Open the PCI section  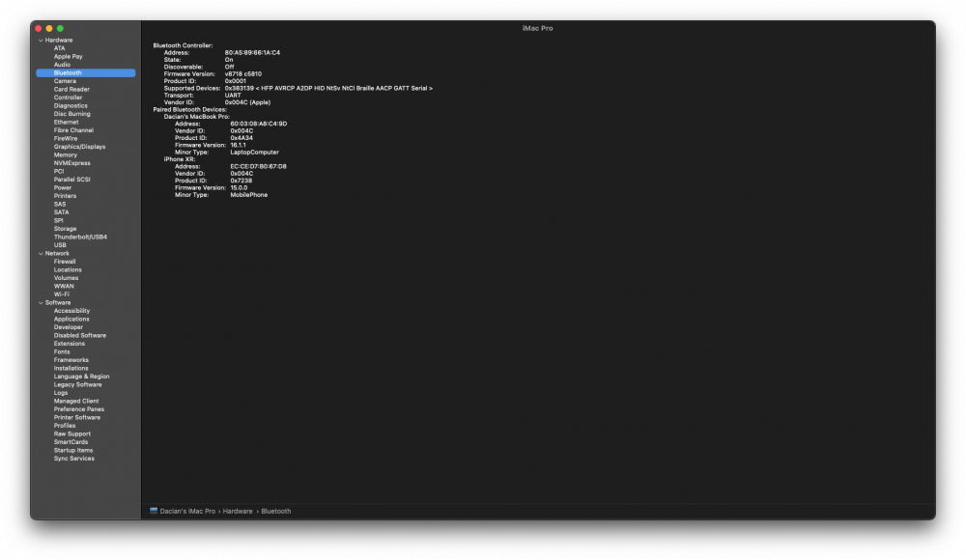59,171
